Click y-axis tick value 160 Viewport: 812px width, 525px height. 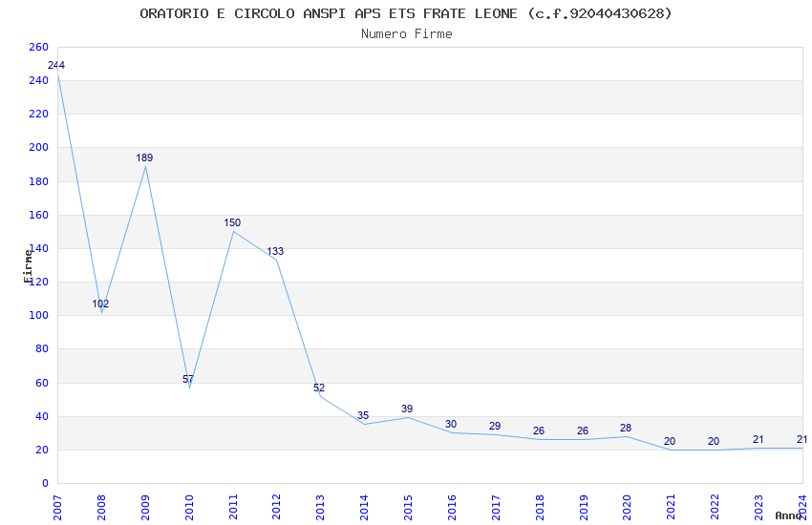(x=39, y=215)
